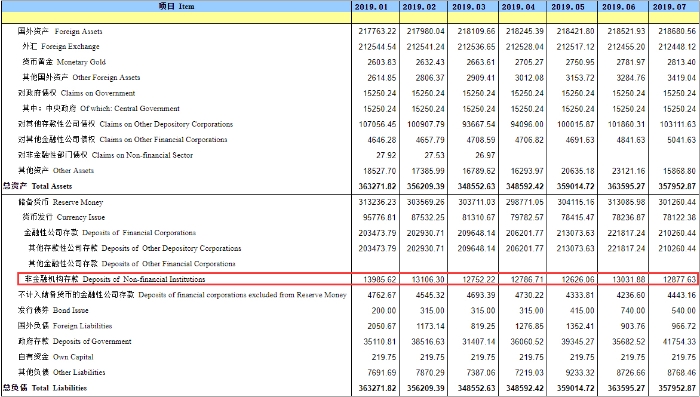Select Foreign Exchange value 212541.24
The image size is (700, 397).
[425, 46]
